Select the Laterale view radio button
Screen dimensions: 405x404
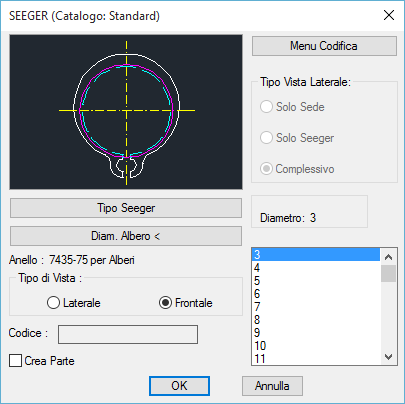point(53,303)
